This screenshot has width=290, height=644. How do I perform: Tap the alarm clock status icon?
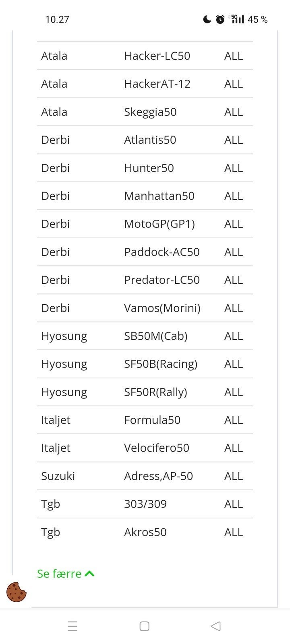[220, 19]
